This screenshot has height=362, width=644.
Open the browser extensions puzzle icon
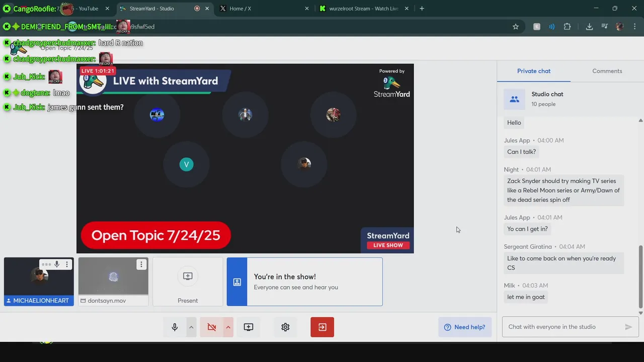568,27
